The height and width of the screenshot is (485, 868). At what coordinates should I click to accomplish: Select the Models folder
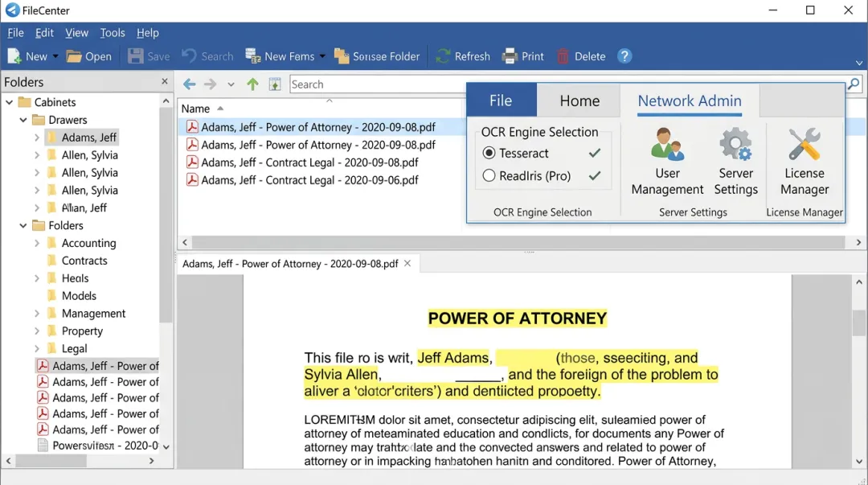[x=79, y=295]
